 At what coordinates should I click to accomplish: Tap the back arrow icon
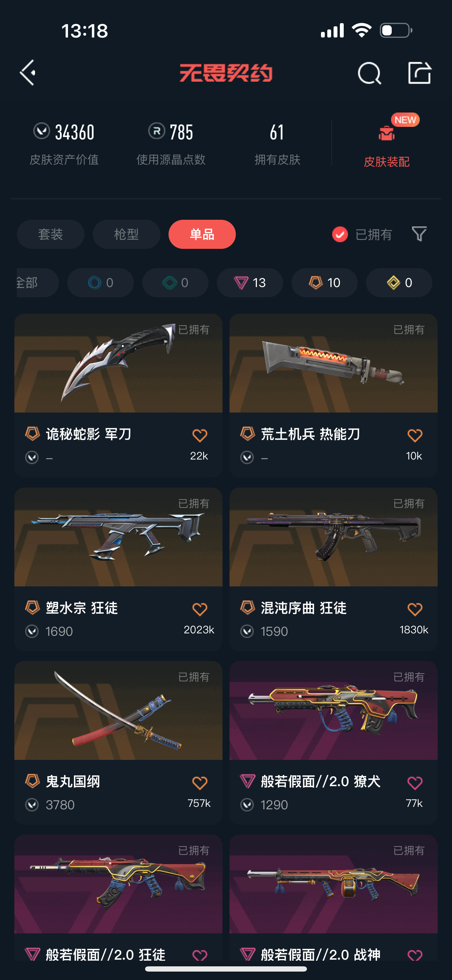pyautogui.click(x=28, y=72)
